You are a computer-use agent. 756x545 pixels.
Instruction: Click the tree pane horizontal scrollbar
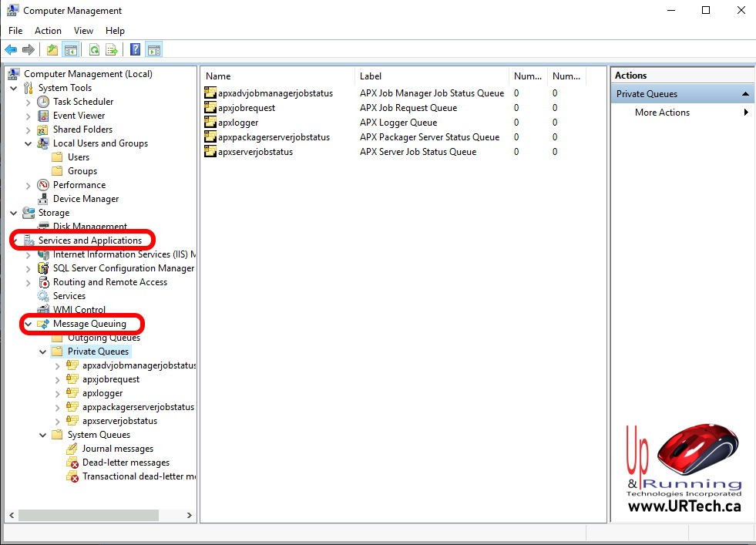(x=88, y=515)
